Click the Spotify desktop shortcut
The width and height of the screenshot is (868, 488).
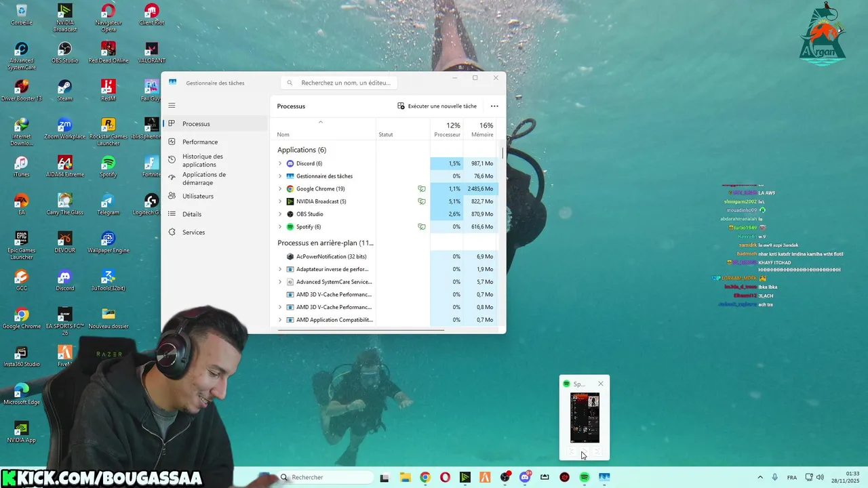[x=108, y=166]
